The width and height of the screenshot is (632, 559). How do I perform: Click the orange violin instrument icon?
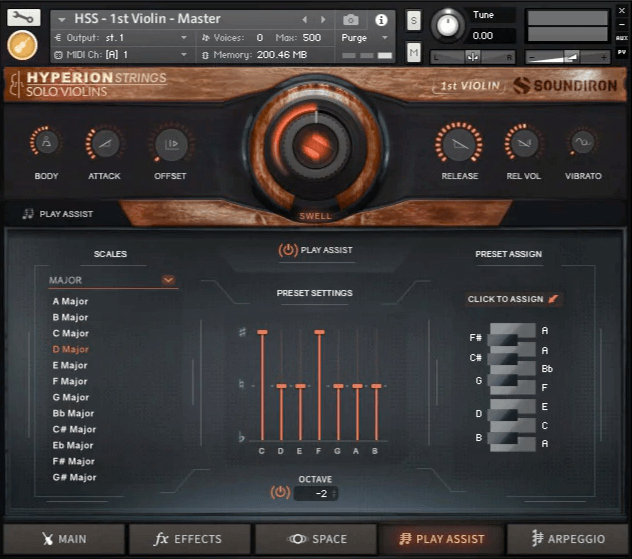[x=22, y=46]
